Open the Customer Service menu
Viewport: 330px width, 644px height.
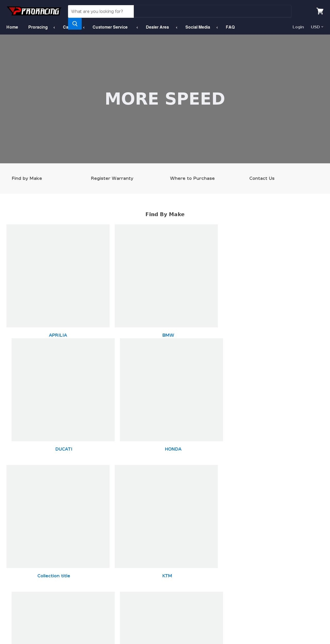tap(110, 27)
